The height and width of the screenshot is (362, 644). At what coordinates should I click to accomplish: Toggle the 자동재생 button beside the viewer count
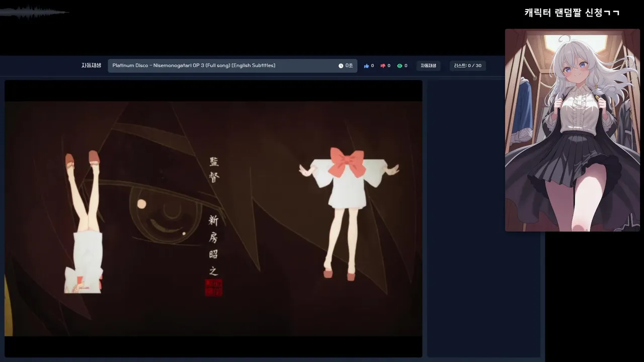[x=428, y=66]
